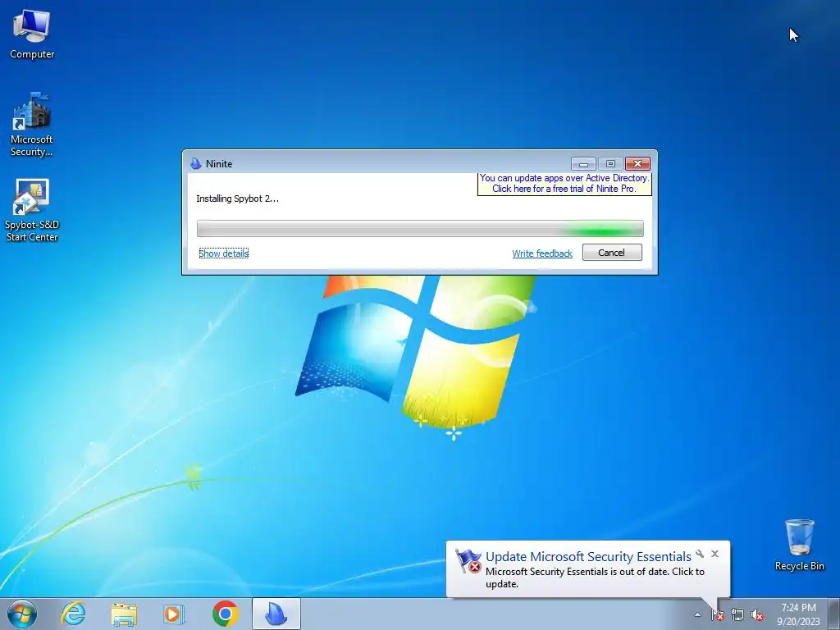Open Microsoft Security Essentials desktop shortcut
The height and width of the screenshot is (630, 840).
(32, 125)
